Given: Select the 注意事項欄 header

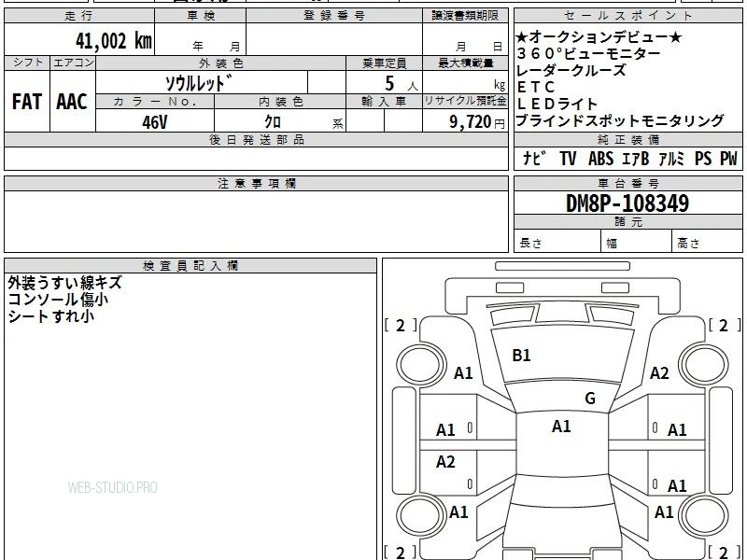Looking at the screenshot, I should pos(256,184).
